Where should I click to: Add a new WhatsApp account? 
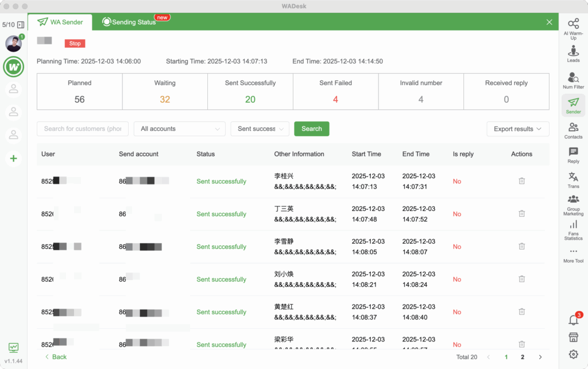coord(13,158)
